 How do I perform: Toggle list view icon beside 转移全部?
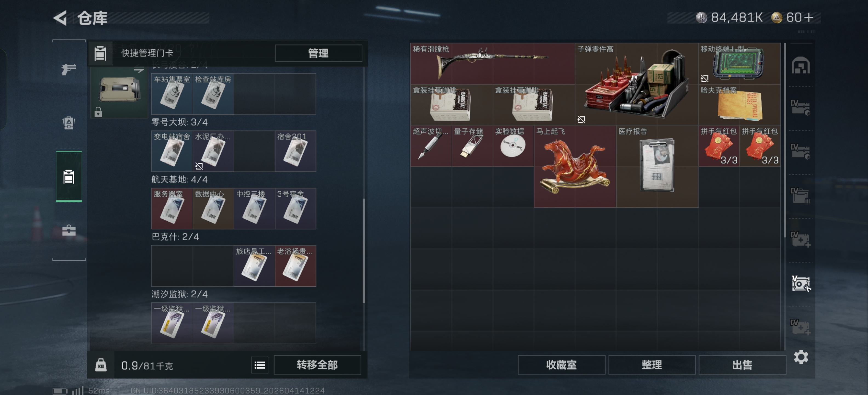(x=259, y=365)
